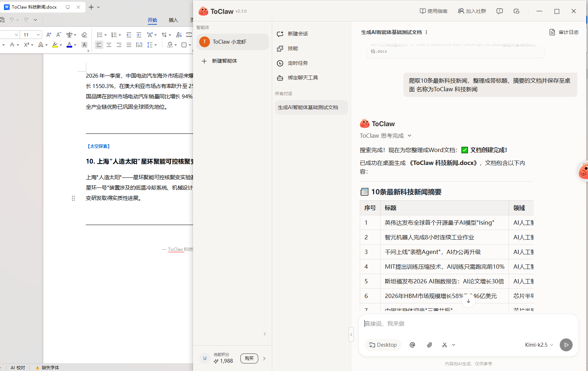
Task: Increase font size in the WPS ribbon
Action: click(49, 35)
